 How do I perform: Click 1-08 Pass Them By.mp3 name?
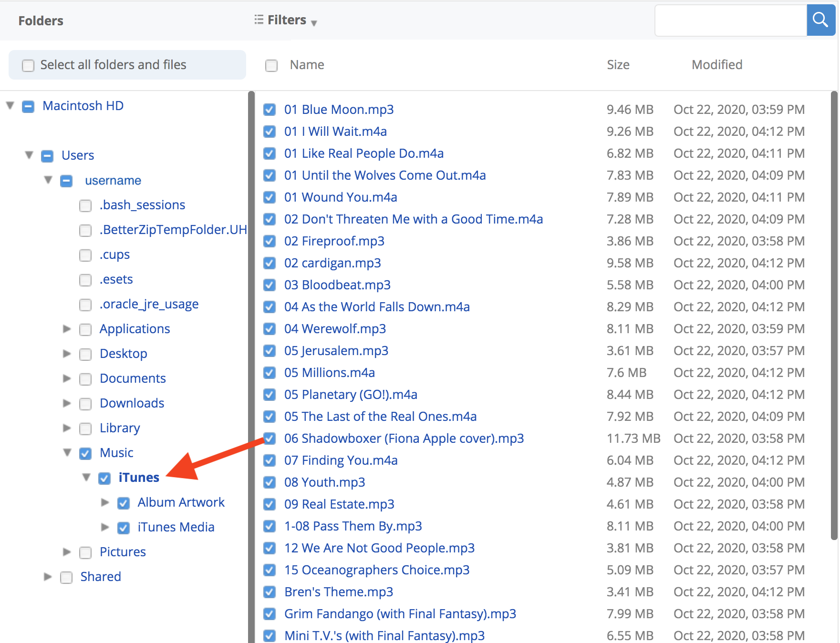[353, 526]
